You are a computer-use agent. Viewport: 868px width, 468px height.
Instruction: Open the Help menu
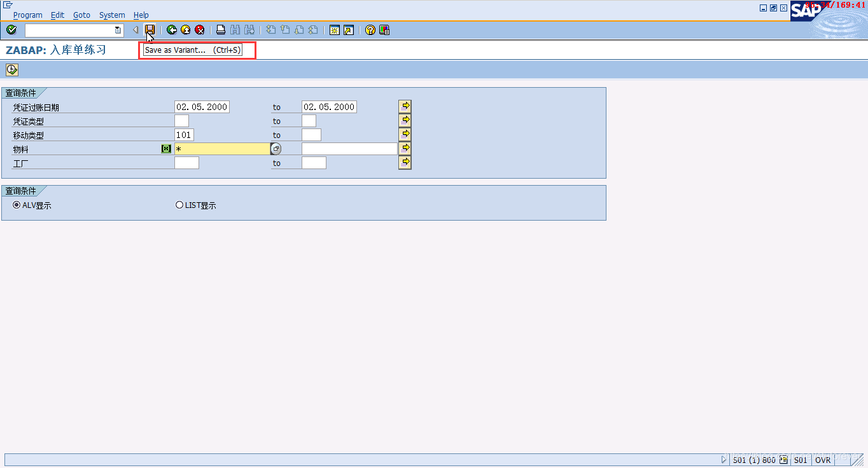coord(141,15)
